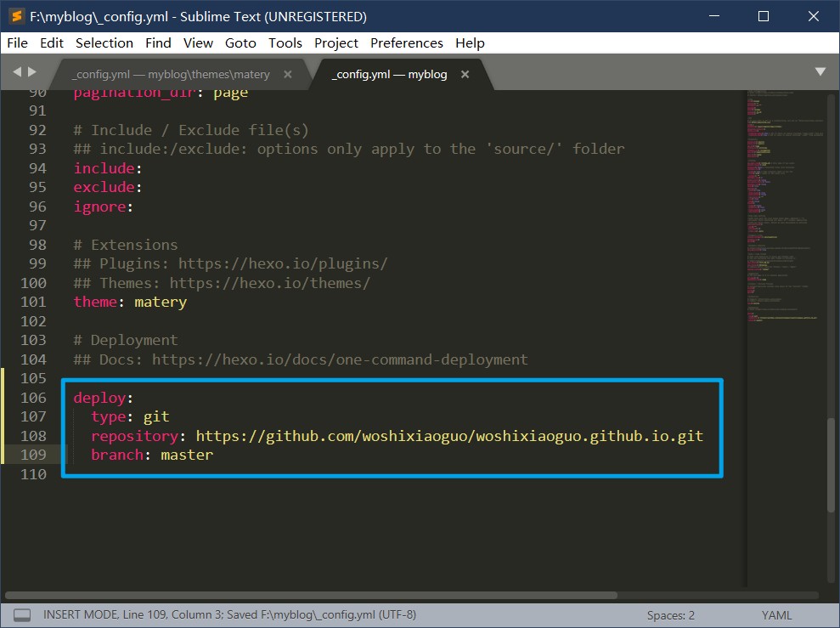Click line number 109 in gutter

33,455
